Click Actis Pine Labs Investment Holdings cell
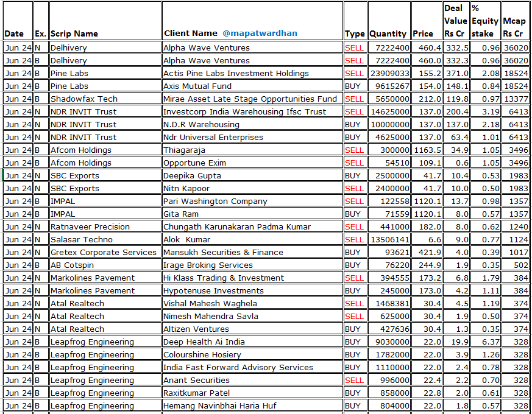 pyautogui.click(x=252, y=73)
